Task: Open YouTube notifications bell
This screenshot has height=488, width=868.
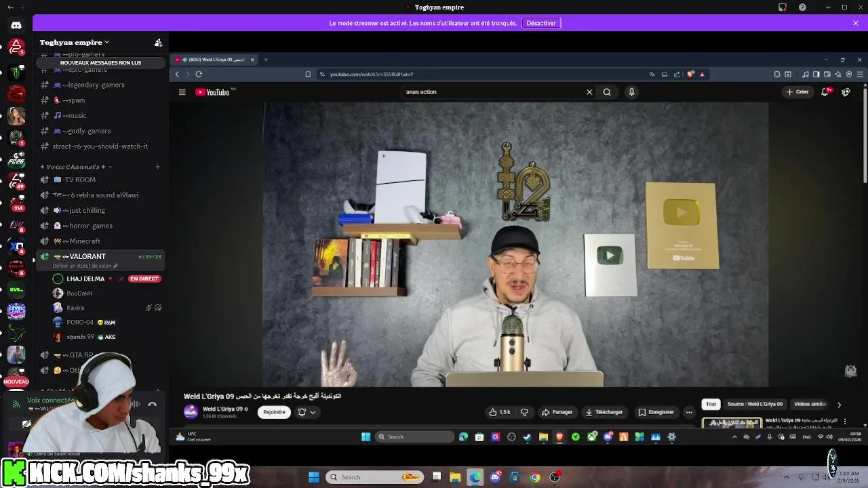Action: [825, 92]
